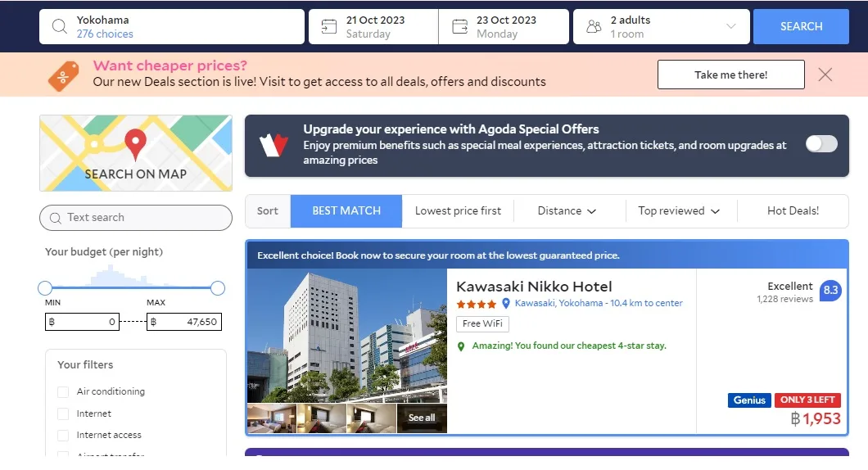Click the magnifier icon in destination box
Image resolution: width=868 pixels, height=470 pixels.
click(59, 26)
